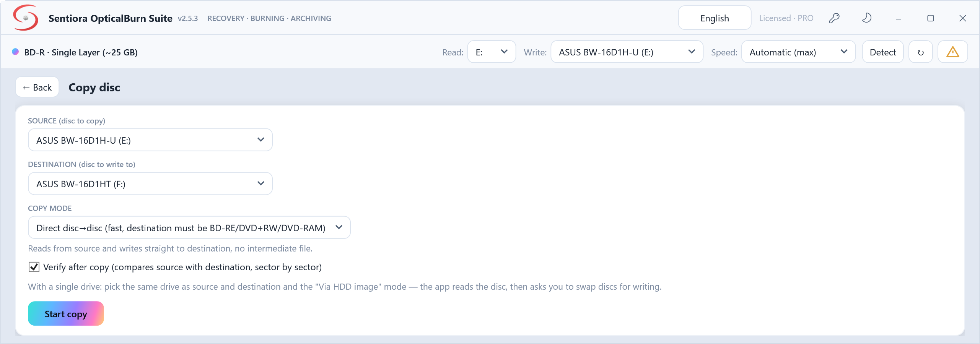The height and width of the screenshot is (344, 980).
Task: Click the Detect button
Action: 883,52
